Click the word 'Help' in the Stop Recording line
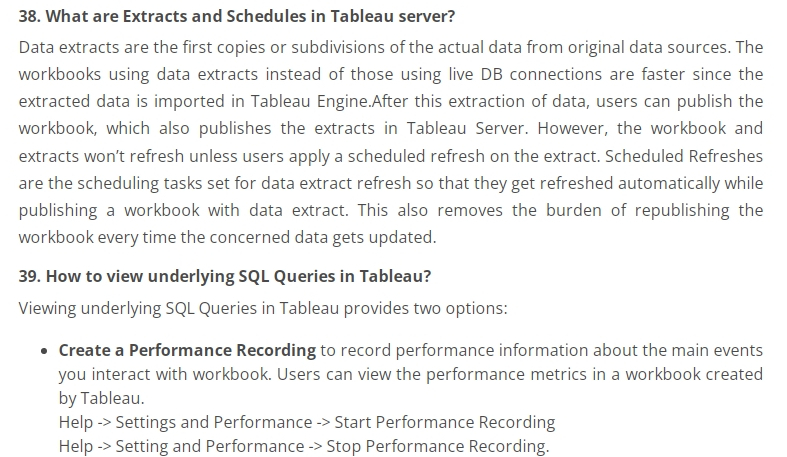787x457 pixels. click(76, 446)
